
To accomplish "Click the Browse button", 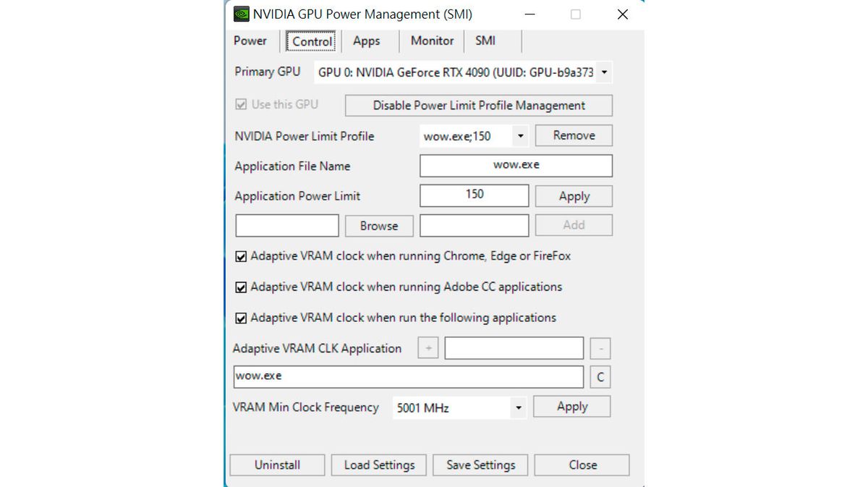I will coord(379,226).
